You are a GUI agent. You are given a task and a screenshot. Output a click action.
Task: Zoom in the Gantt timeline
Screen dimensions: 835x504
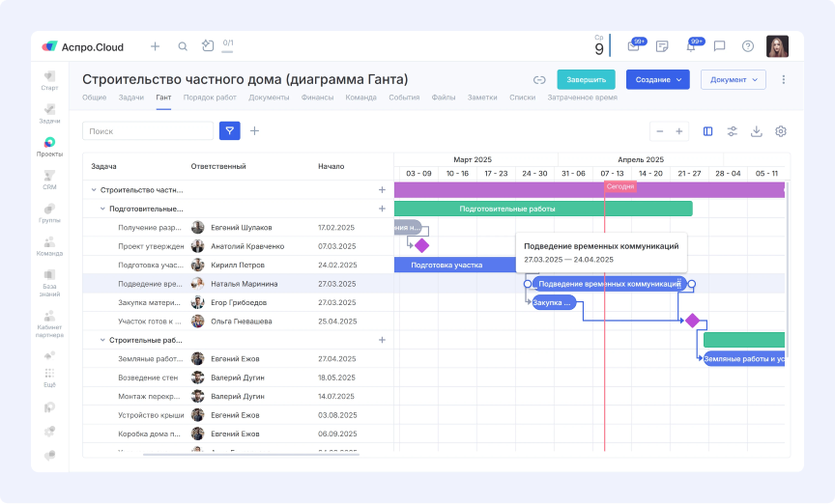(x=679, y=131)
